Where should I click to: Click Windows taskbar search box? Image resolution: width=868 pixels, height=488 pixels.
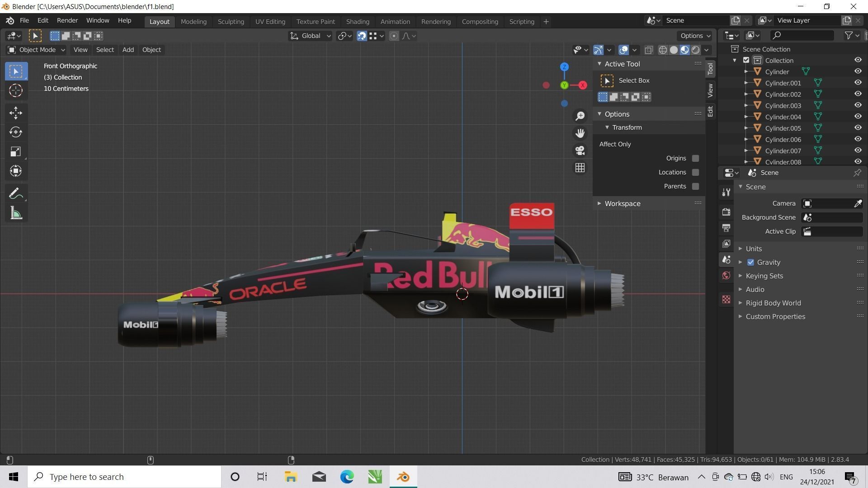[125, 477]
